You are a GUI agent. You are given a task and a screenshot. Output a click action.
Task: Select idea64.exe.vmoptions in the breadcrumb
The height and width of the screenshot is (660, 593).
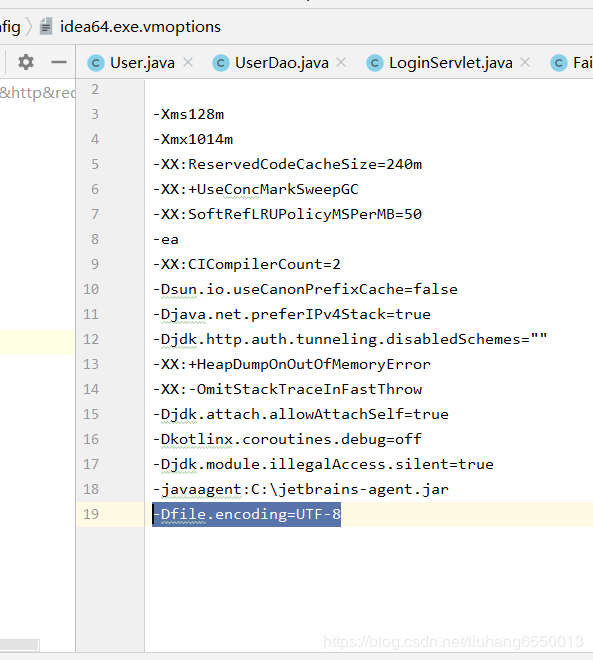click(x=140, y=27)
